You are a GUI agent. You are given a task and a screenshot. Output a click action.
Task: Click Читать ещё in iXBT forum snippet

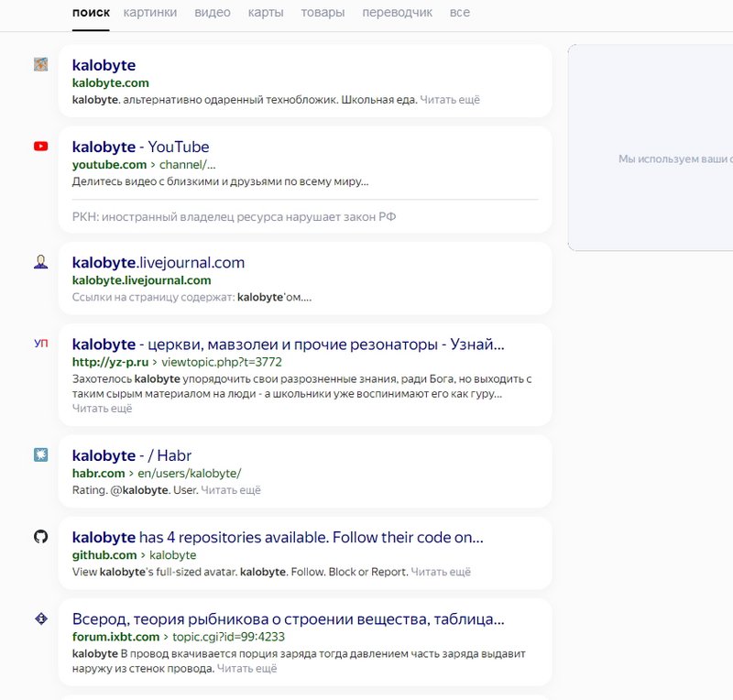tap(246, 669)
